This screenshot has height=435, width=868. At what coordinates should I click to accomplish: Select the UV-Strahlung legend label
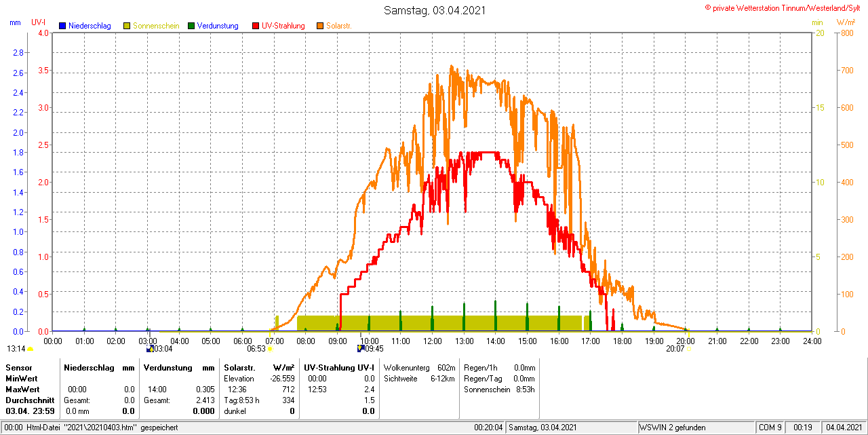[x=284, y=26]
